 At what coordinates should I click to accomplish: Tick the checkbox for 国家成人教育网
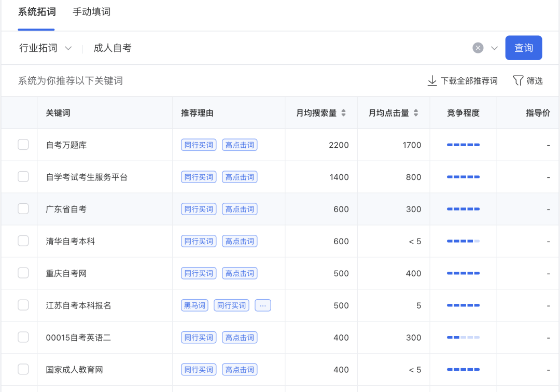(23, 370)
